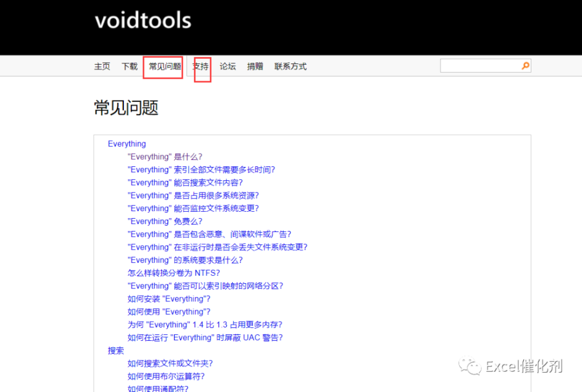Click the voidtools logo
The width and height of the screenshot is (582, 392).
point(143,20)
